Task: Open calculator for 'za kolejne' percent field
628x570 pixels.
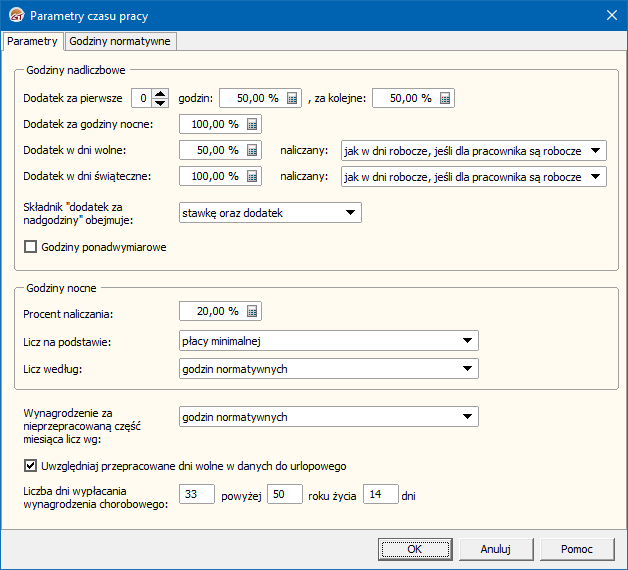Action: [445, 98]
